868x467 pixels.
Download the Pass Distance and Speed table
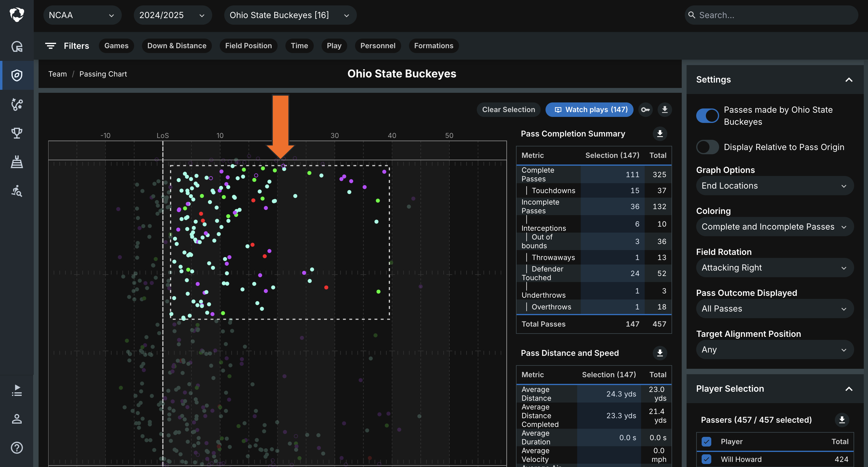click(x=660, y=353)
